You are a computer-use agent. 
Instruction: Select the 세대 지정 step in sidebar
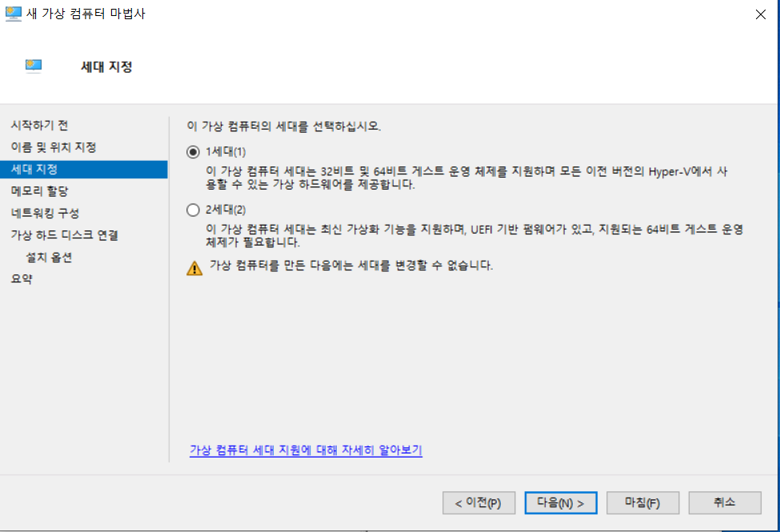(83, 170)
